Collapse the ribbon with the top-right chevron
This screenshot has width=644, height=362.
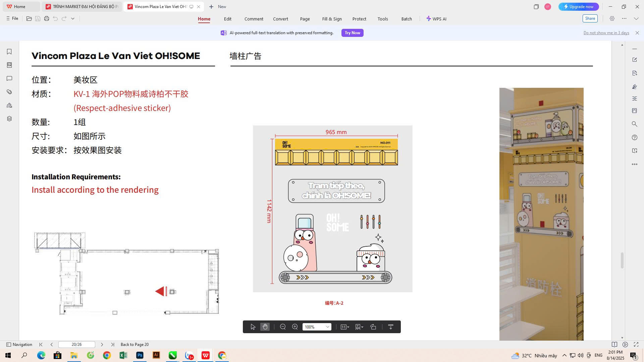click(x=636, y=19)
